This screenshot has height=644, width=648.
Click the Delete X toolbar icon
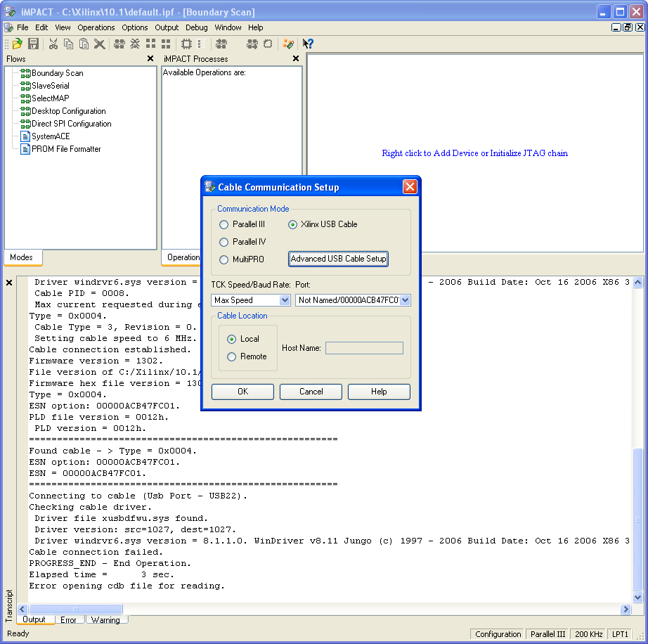[x=99, y=44]
